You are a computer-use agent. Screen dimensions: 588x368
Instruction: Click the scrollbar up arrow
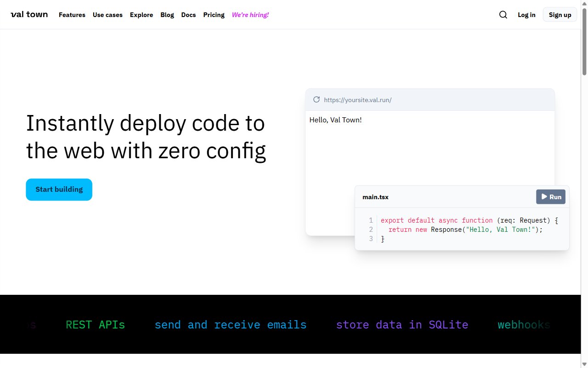tap(584, 4)
